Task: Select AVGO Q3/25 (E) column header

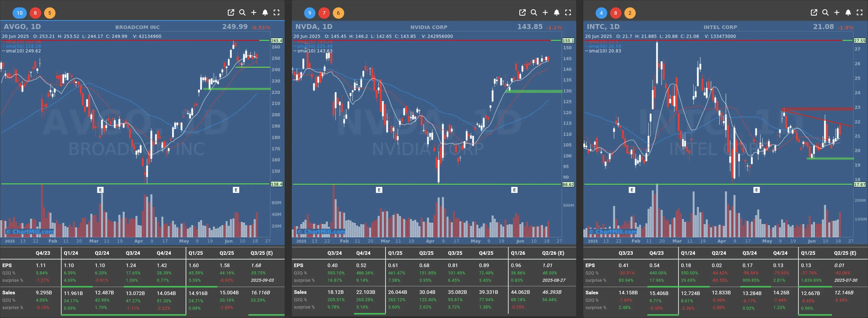Action: 262,253
